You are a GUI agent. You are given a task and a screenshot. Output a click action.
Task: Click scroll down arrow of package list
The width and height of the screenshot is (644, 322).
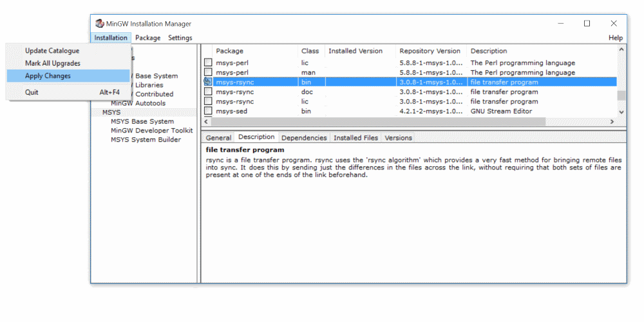(x=621, y=111)
